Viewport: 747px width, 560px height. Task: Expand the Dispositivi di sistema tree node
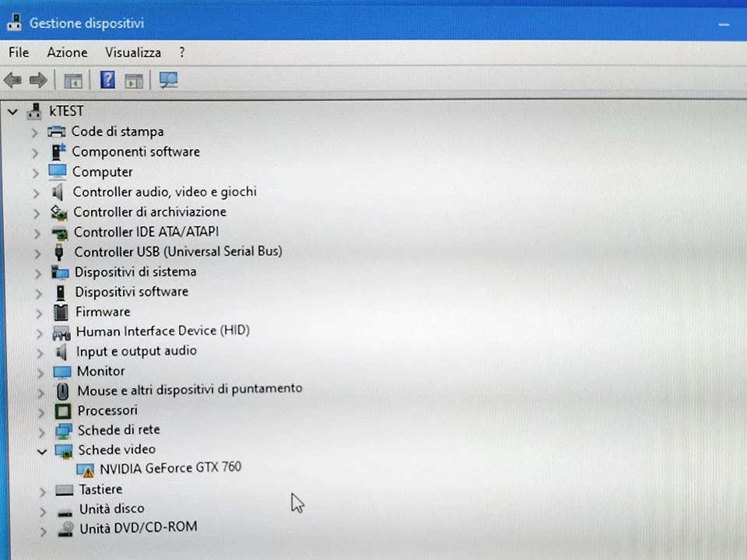click(x=37, y=271)
